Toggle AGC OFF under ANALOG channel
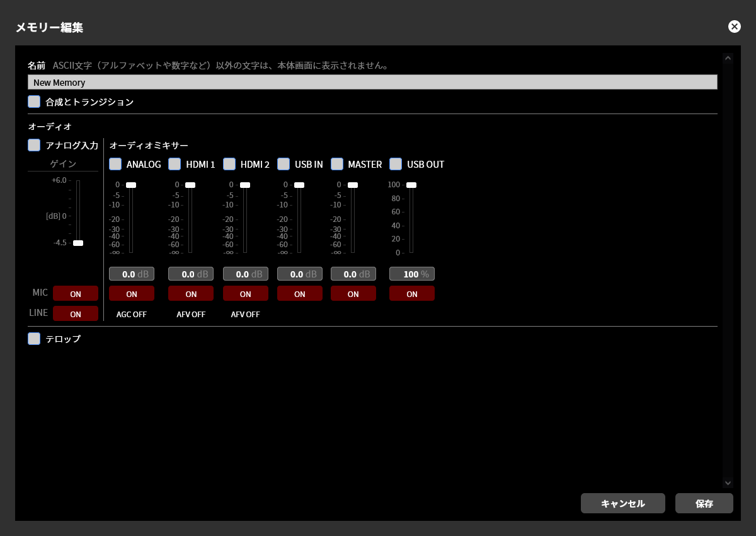This screenshot has width=756, height=536. click(x=132, y=314)
